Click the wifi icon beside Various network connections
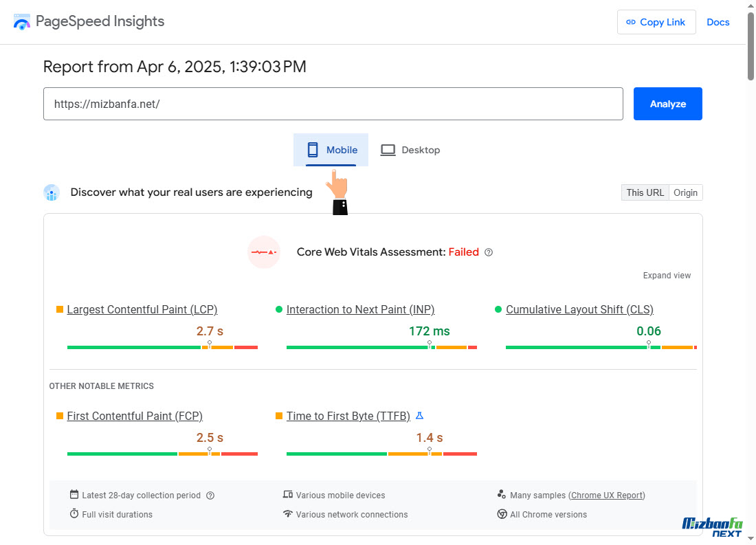 click(x=288, y=513)
